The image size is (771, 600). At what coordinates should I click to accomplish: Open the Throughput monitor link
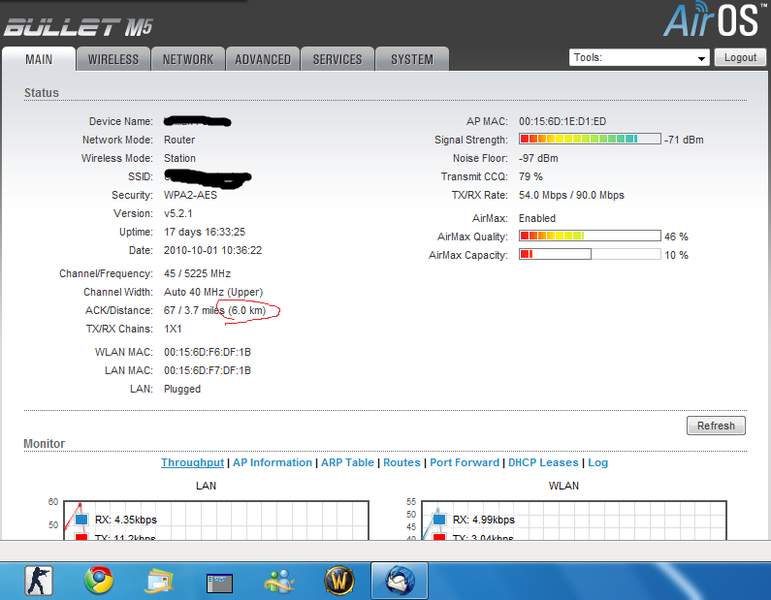pos(192,462)
